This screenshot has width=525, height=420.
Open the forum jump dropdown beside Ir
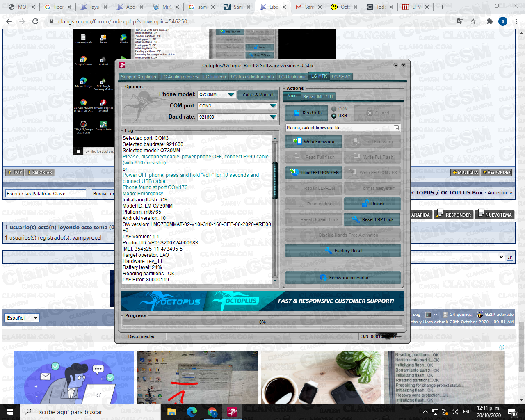click(x=457, y=257)
